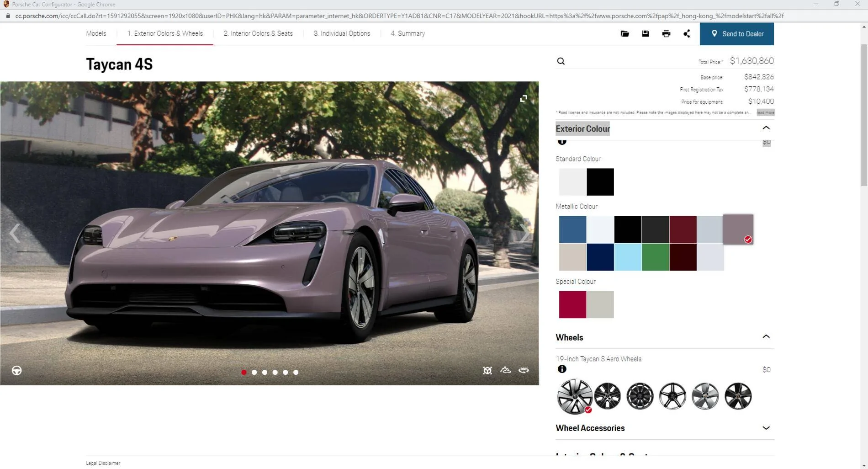Open saved configurations folder icon
Image resolution: width=868 pixels, height=469 pixels.
[x=625, y=34]
